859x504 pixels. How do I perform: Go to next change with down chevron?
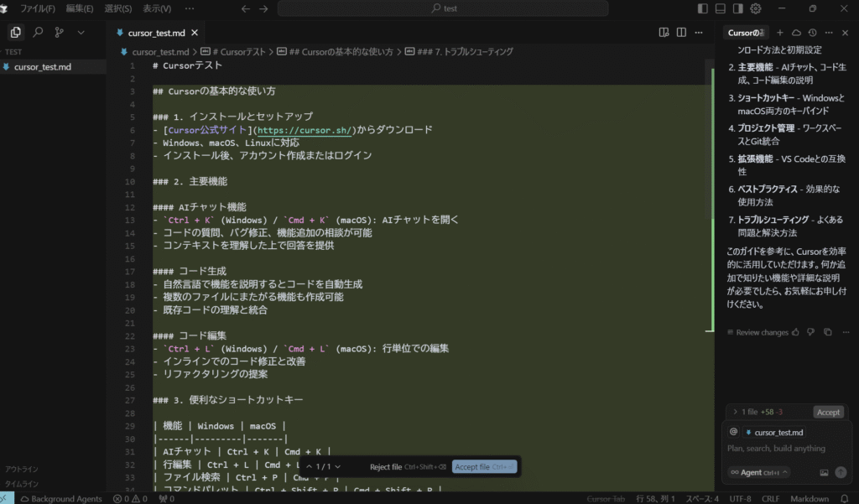click(337, 467)
